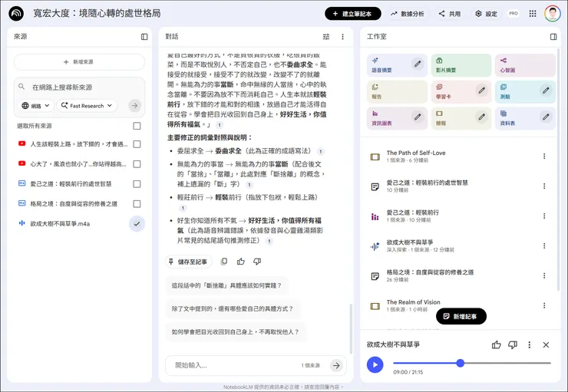Edit the 簡報 slides settings

pyautogui.click(x=482, y=117)
